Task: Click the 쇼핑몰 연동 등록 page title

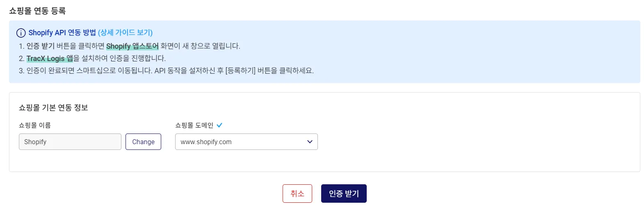Action: point(37,11)
